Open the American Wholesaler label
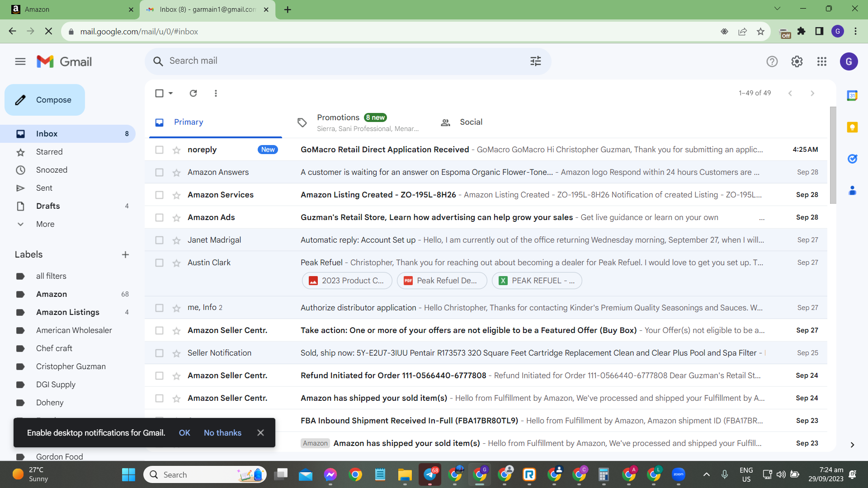 point(74,330)
